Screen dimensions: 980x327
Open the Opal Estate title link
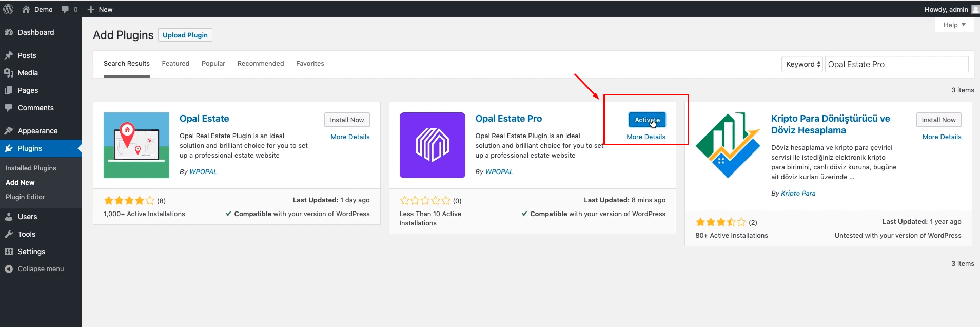pyautogui.click(x=204, y=119)
